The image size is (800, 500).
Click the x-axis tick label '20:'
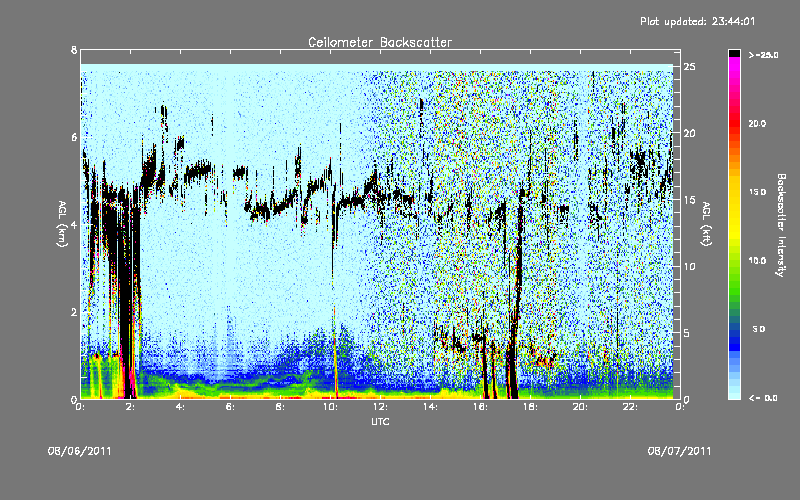coord(581,407)
